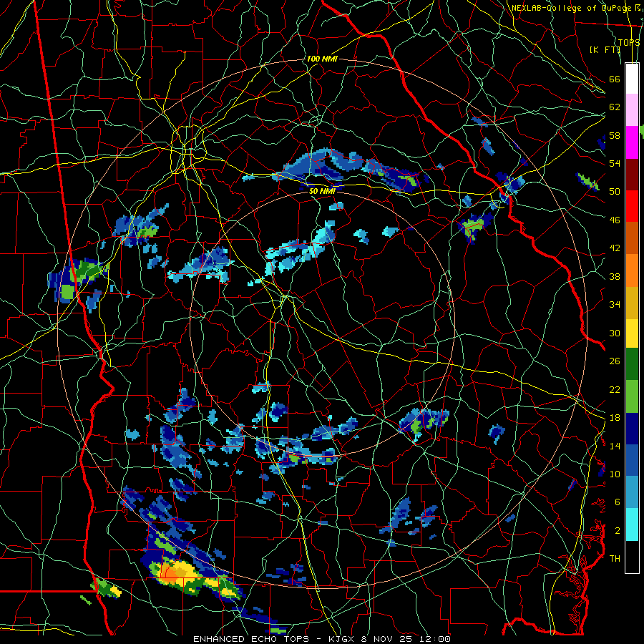644x644 pixels.
Task: Click the light pink 62 kft legend swatch
Action: 632,109
